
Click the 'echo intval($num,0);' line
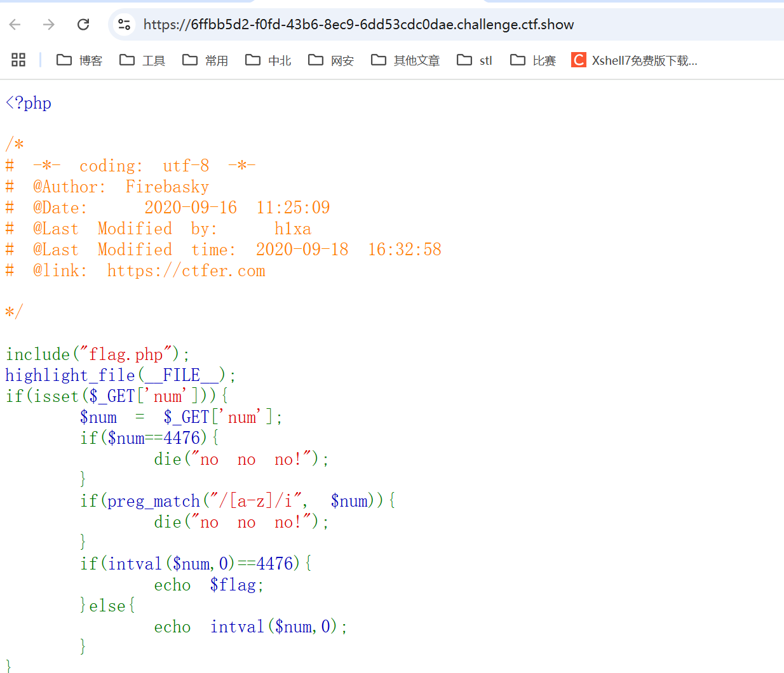click(x=250, y=627)
